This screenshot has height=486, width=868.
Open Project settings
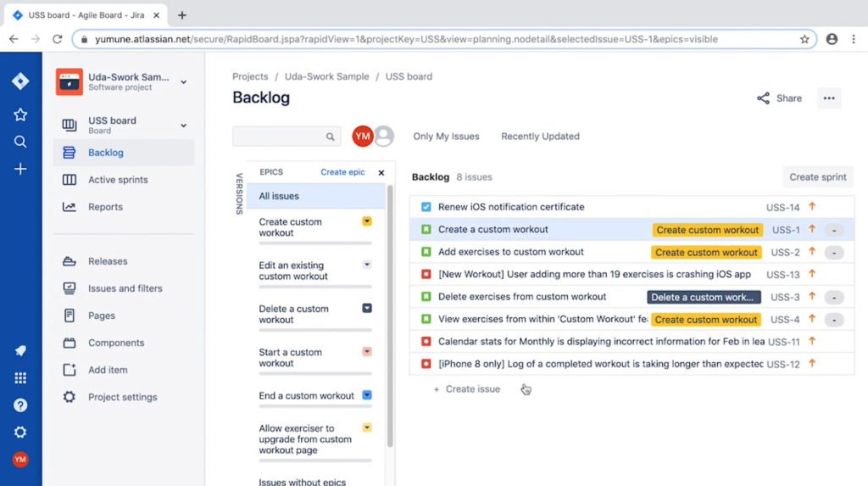pos(124,397)
